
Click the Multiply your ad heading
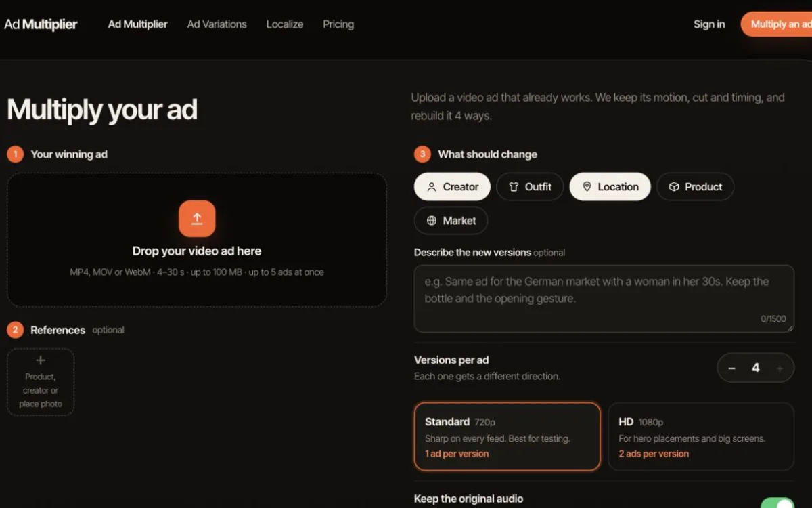click(102, 110)
